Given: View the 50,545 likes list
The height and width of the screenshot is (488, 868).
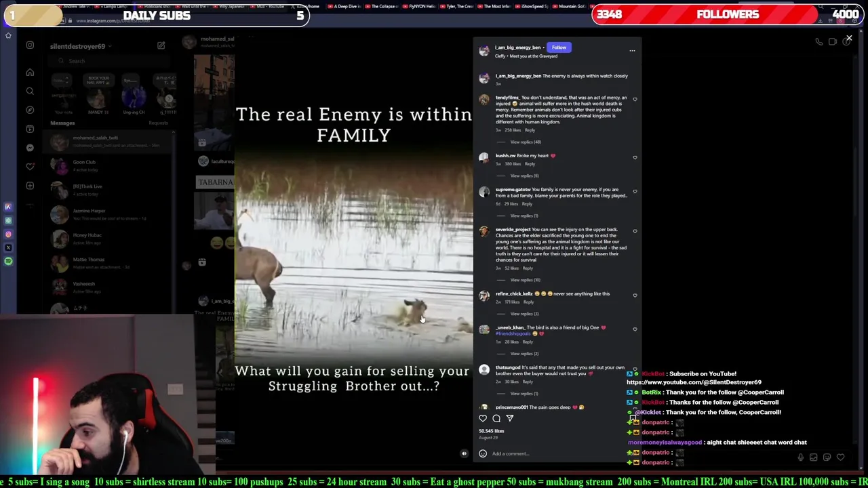Looking at the screenshot, I should click(492, 431).
